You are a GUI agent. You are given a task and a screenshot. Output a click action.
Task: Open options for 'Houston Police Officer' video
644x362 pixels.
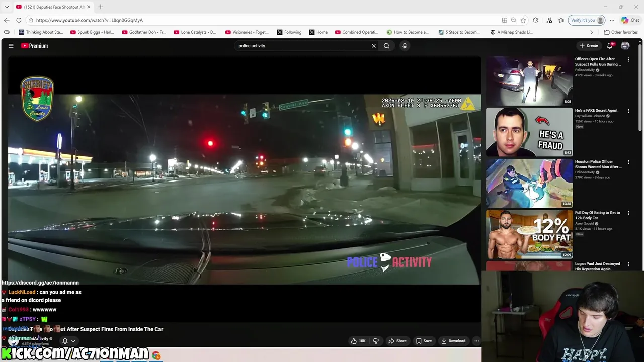[628, 162]
